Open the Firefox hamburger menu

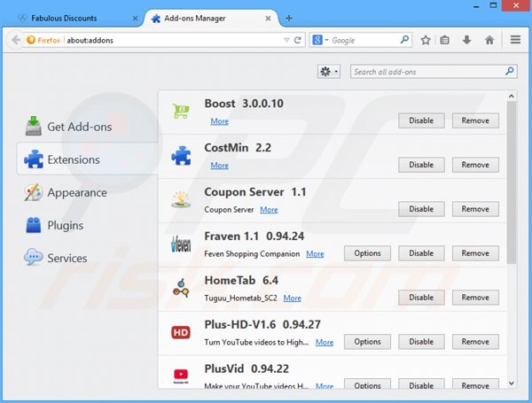coord(515,40)
